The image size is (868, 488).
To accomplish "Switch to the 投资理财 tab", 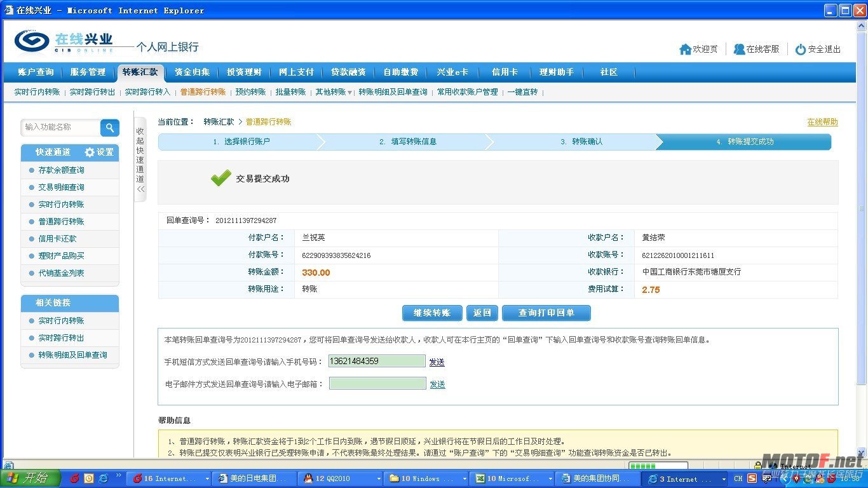I will click(x=244, y=72).
